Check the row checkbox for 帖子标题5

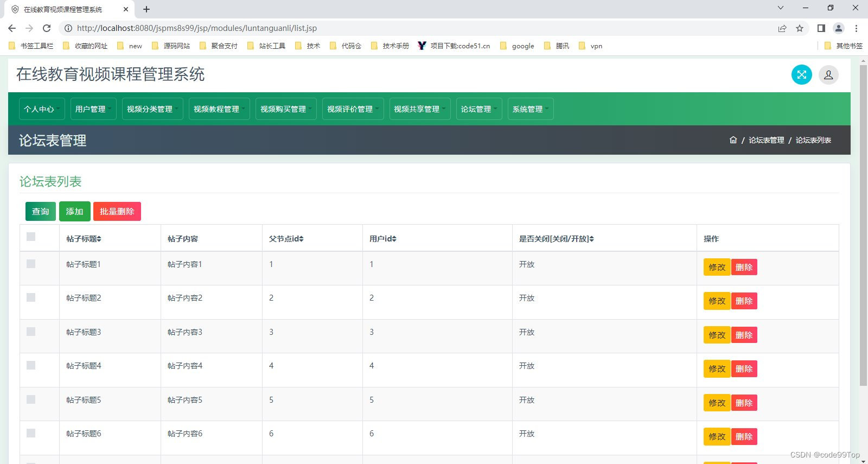tap(31, 399)
